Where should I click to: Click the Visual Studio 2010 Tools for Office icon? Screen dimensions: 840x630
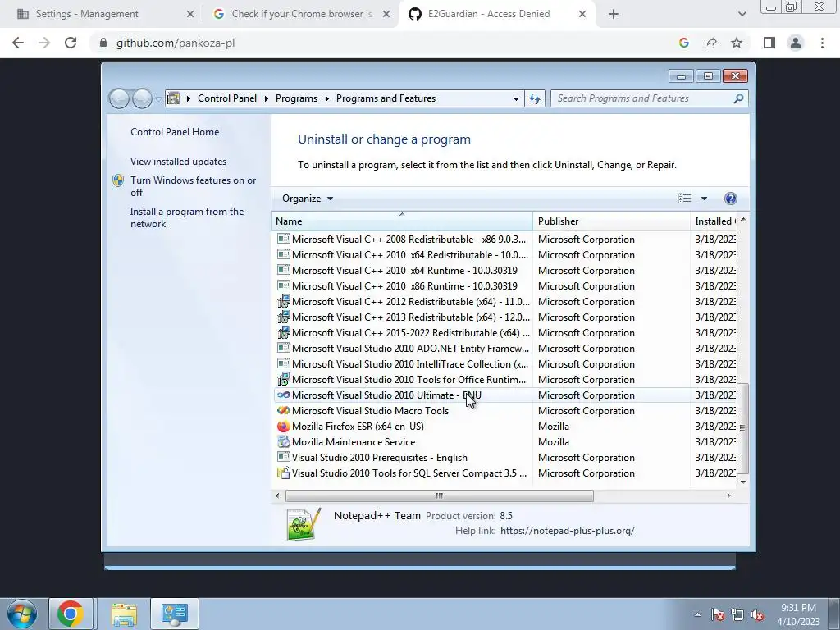click(283, 379)
